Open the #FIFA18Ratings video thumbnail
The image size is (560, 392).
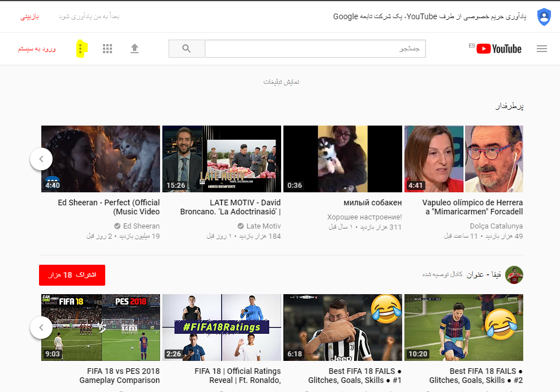point(222,328)
